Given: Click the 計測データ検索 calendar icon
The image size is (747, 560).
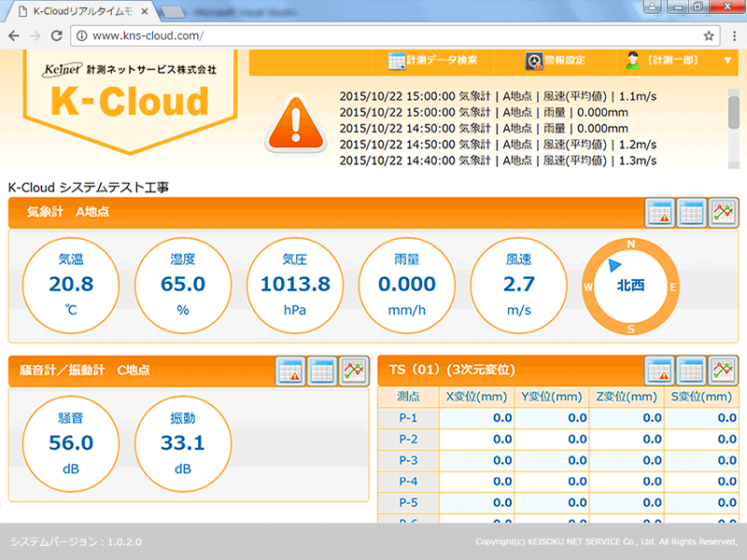Looking at the screenshot, I should coord(396,61).
